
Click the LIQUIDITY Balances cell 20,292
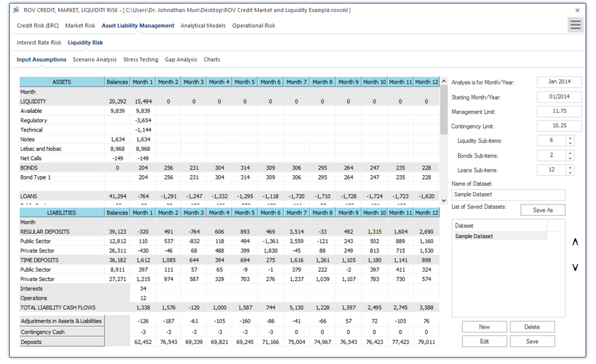(x=117, y=102)
